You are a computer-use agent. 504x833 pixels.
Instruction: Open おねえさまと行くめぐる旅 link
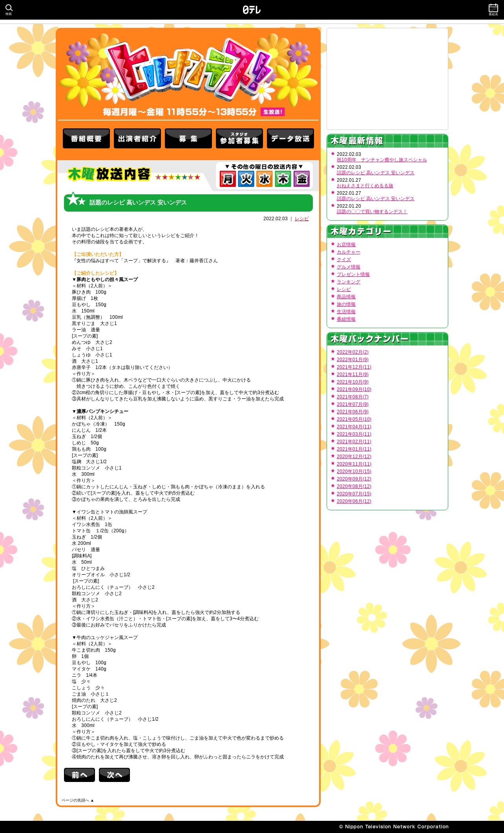[365, 186]
